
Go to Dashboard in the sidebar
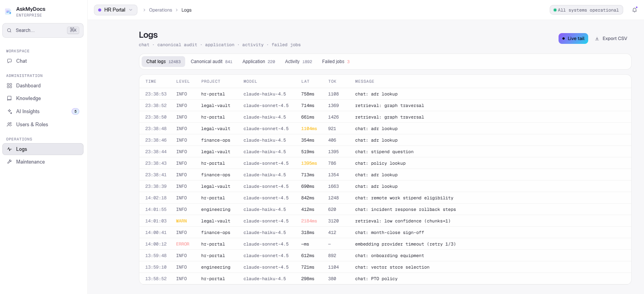point(43,86)
